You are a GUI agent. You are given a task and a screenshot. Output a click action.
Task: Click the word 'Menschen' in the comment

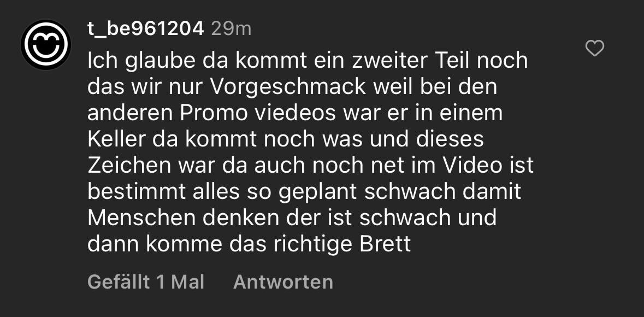tap(141, 218)
